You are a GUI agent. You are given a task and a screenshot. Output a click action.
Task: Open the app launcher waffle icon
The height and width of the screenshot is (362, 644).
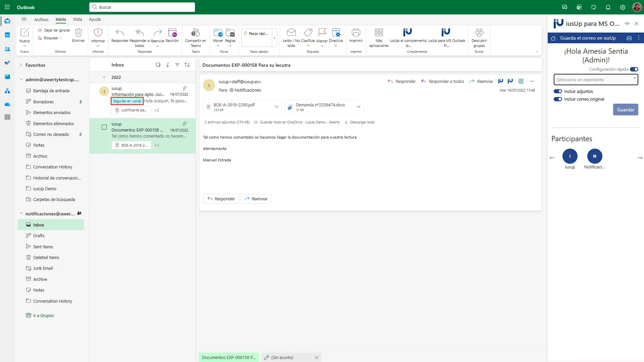[7, 7]
